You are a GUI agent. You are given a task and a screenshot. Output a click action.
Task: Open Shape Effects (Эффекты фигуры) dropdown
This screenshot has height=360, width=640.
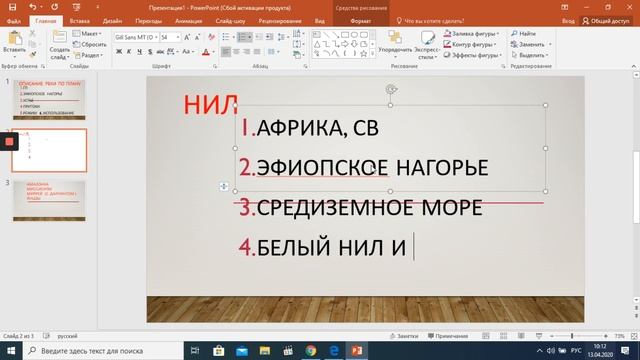(473, 55)
